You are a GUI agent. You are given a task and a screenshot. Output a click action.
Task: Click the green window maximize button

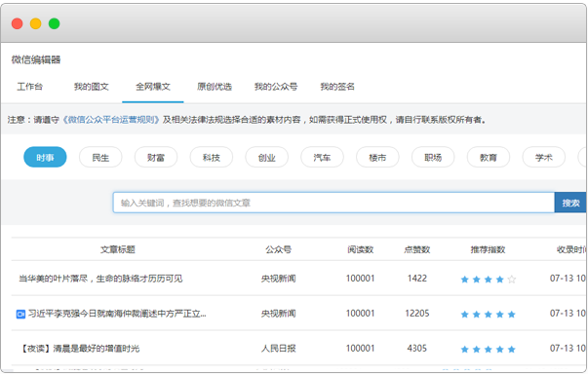pyautogui.click(x=54, y=23)
